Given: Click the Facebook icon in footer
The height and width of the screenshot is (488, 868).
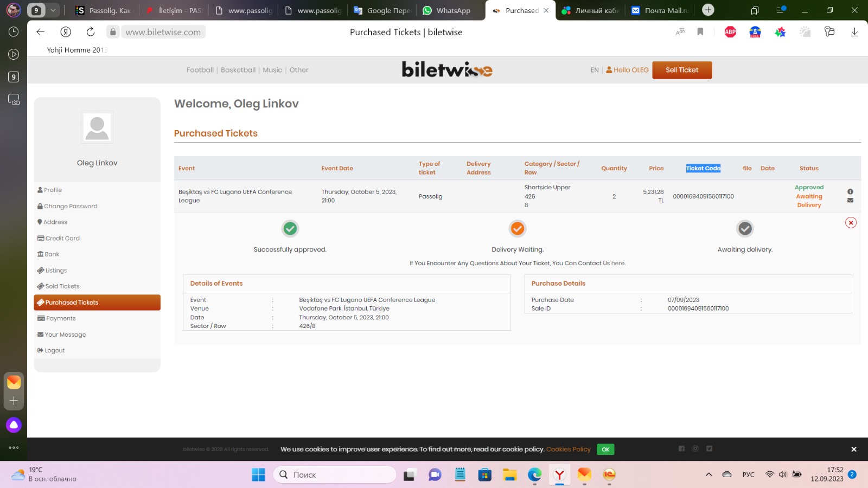Looking at the screenshot, I should 681,448.
